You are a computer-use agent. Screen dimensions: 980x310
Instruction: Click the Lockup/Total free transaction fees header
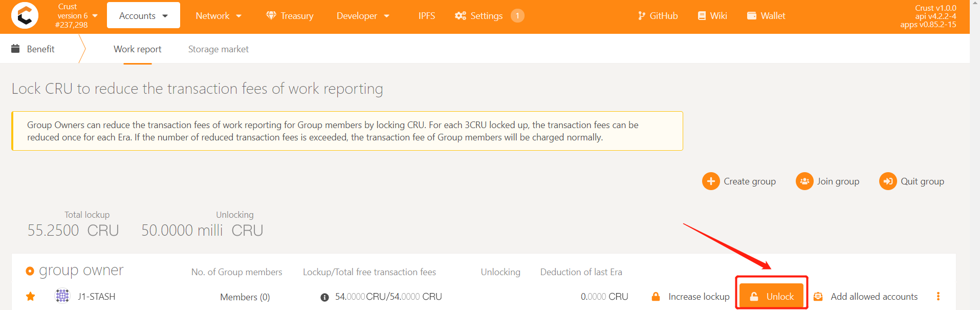click(x=369, y=272)
